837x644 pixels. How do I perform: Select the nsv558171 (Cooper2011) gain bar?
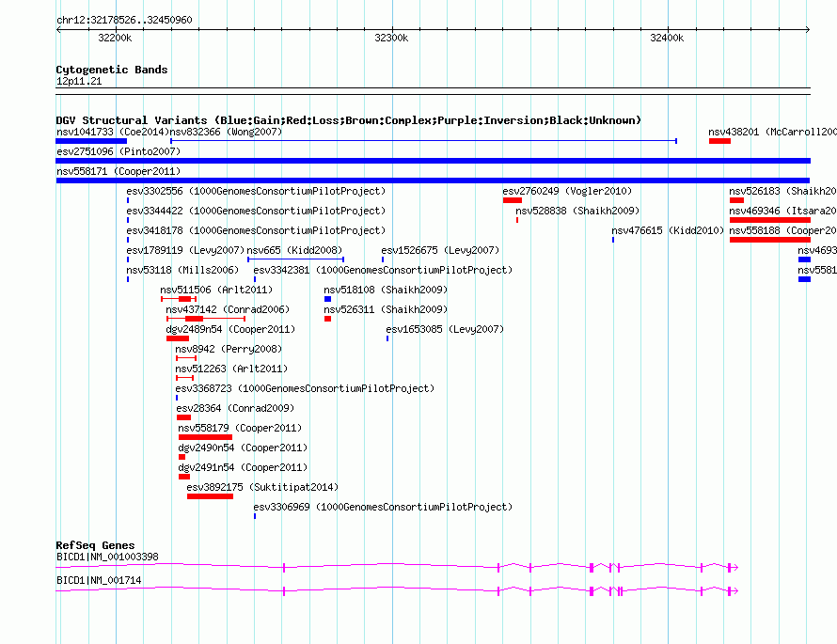pos(433,181)
